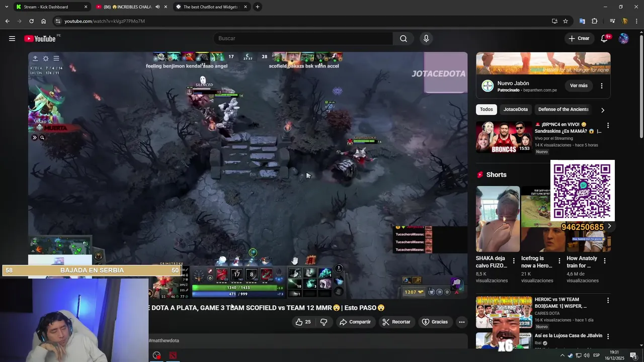
Task: Click the CARIES DOTA channel name
Action: tap(547, 313)
